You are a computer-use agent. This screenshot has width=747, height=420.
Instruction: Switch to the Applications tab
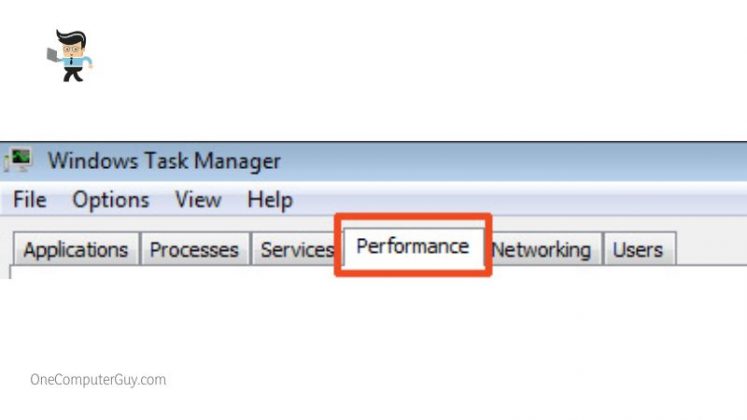(x=75, y=249)
